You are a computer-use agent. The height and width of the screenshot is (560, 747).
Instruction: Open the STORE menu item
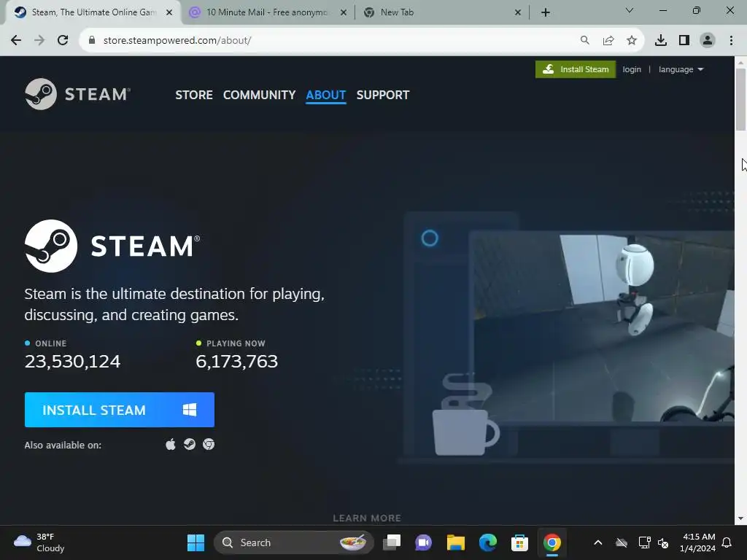click(194, 95)
